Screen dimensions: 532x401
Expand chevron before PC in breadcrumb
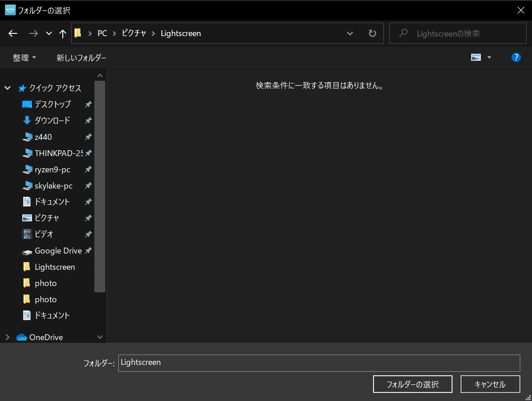(x=90, y=33)
